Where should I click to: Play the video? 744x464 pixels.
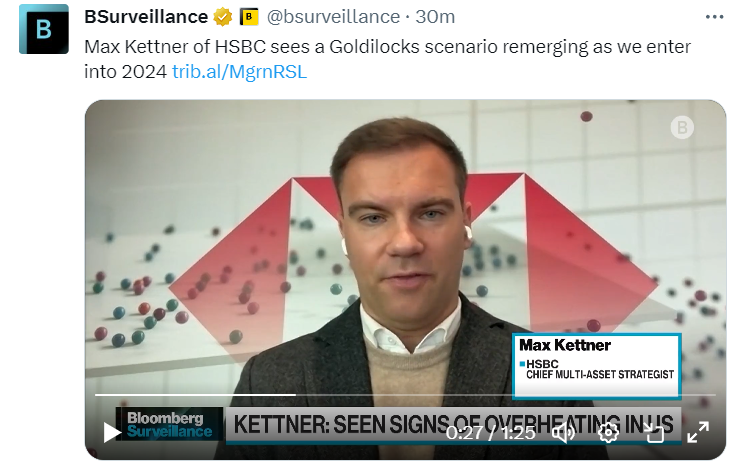click(x=112, y=432)
